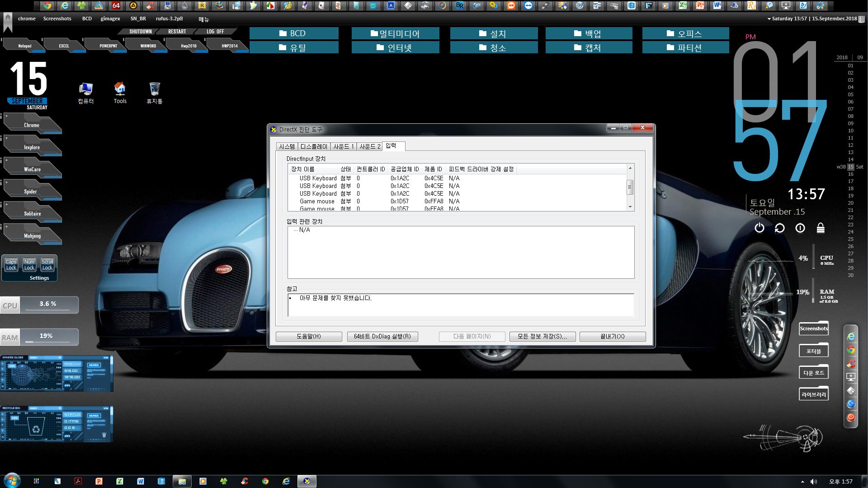
Task: Launch Chrome from the top dock
Action: 47,5
